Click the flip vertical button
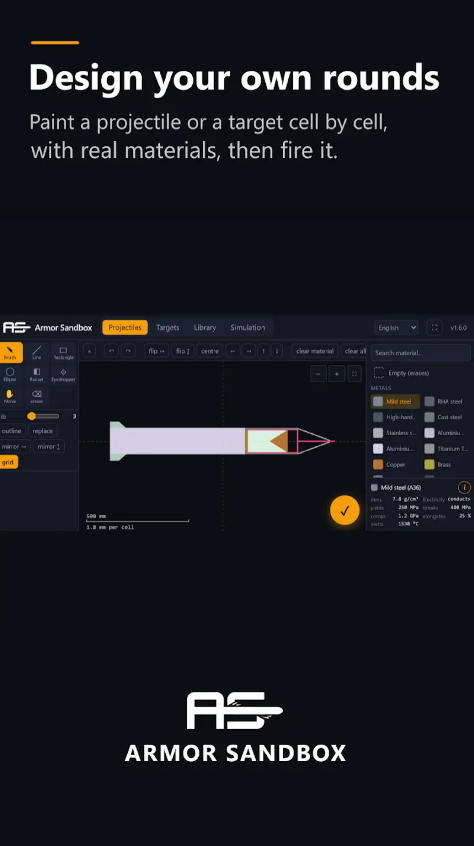Screen dimensions: 474x846 [x=183, y=351]
